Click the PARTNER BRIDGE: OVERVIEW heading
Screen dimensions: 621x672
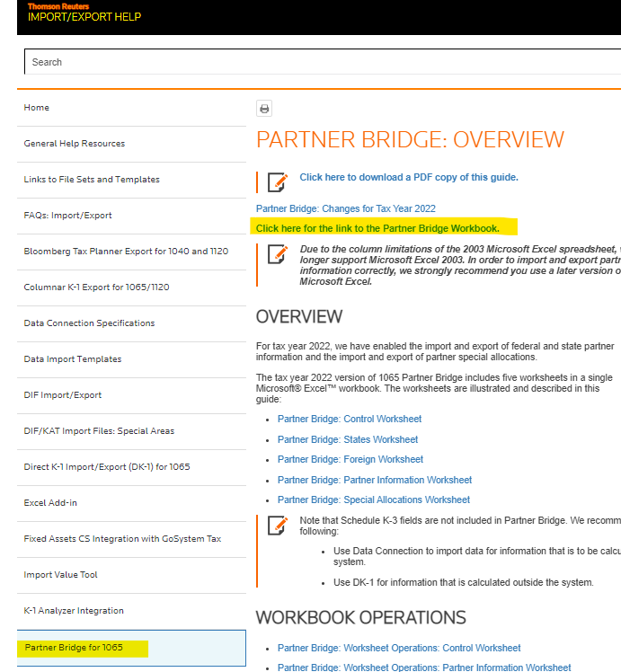pyautogui.click(x=410, y=140)
